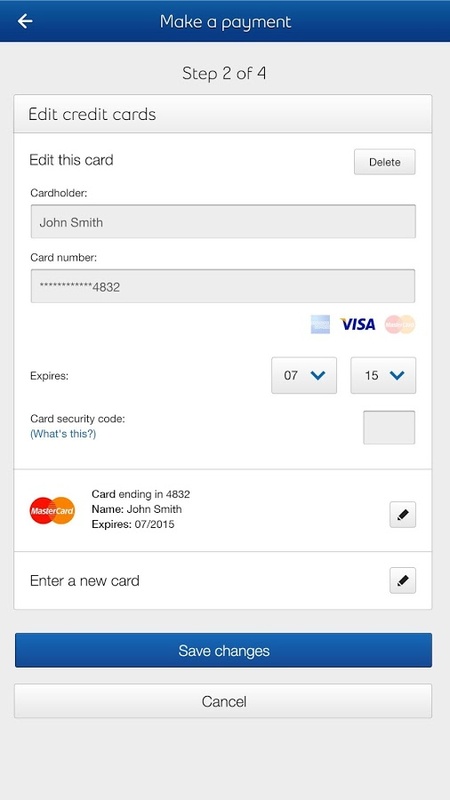Select the Enter a new card row
450x800 pixels.
point(223,581)
